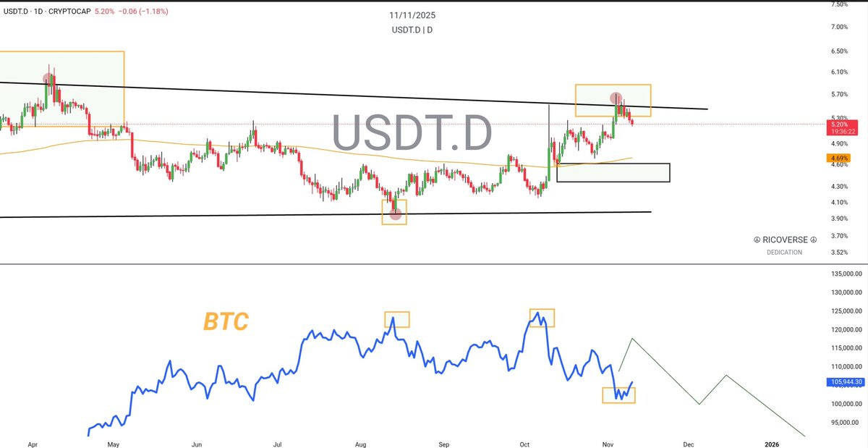
Task: Click 3.90% on the price axis
Action: 839,219
